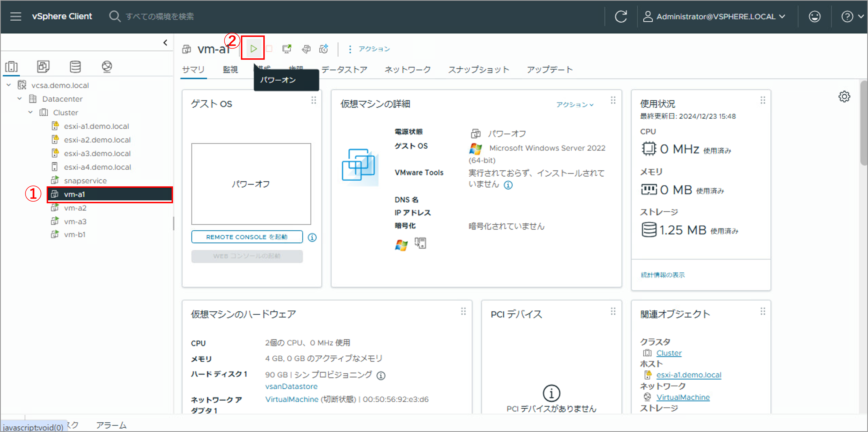Screen dimensions: 868x432
Task: Click drag handle on 使用状況 card
Action: 763,100
